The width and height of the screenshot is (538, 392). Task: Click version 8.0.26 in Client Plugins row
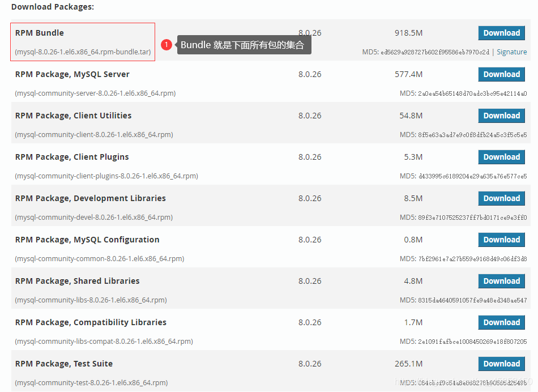point(310,157)
